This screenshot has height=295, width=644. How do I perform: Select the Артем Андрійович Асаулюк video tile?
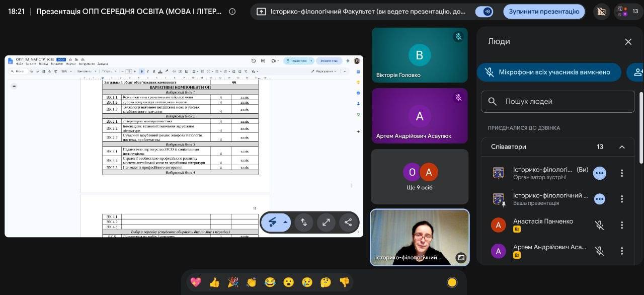point(420,116)
